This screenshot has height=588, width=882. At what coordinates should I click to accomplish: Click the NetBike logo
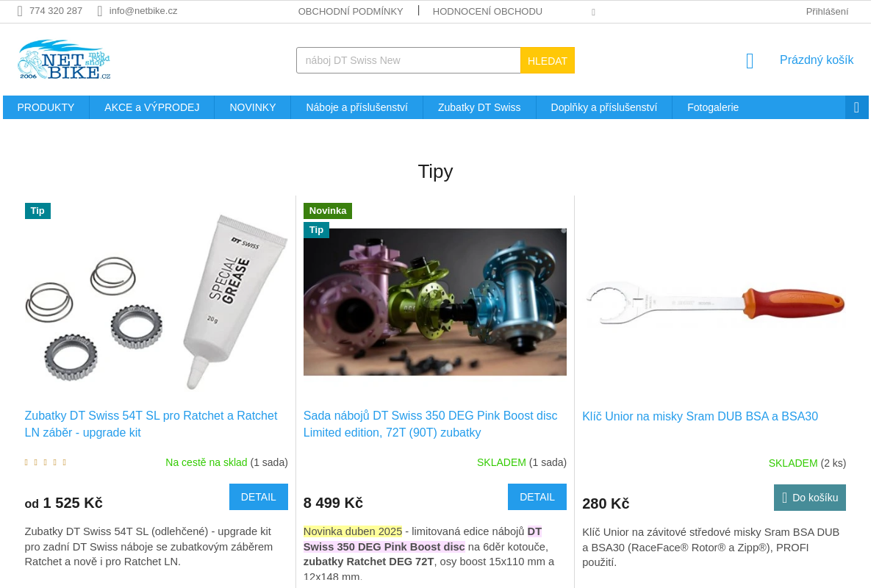tap(64, 60)
